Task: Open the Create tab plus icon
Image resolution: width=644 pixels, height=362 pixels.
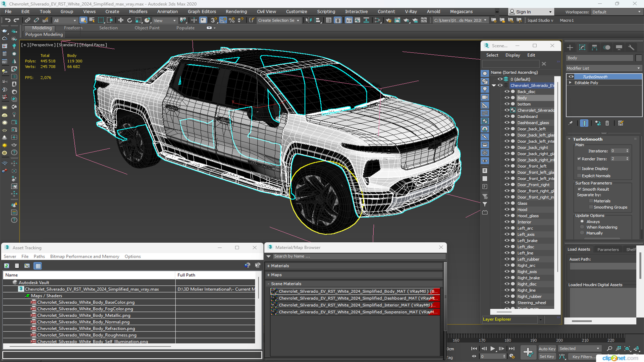Action: tap(570, 47)
